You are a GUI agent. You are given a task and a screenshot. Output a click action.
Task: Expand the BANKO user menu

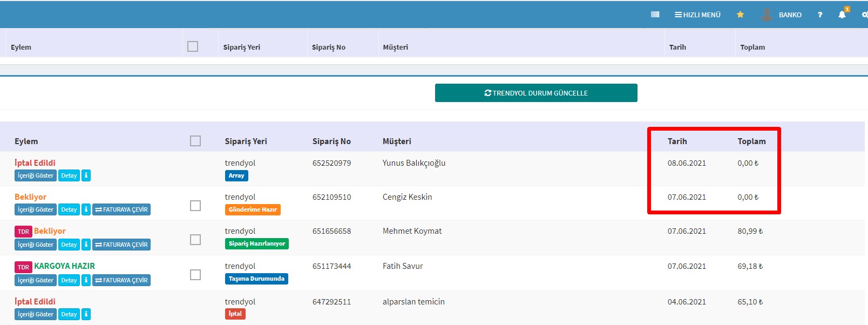(782, 15)
